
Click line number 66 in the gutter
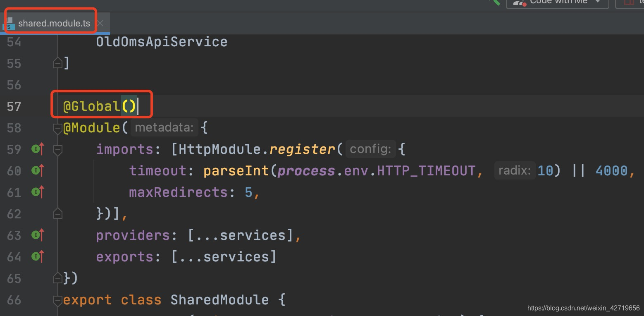14,300
